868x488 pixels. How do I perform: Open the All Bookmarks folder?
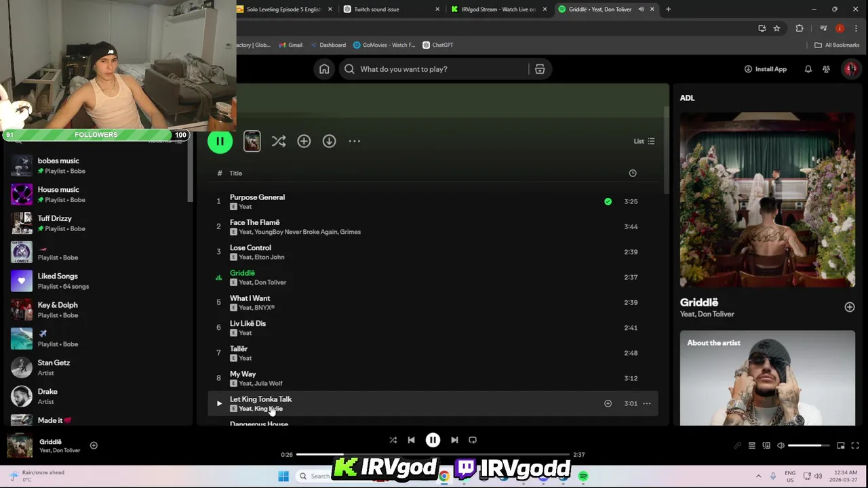[837, 45]
